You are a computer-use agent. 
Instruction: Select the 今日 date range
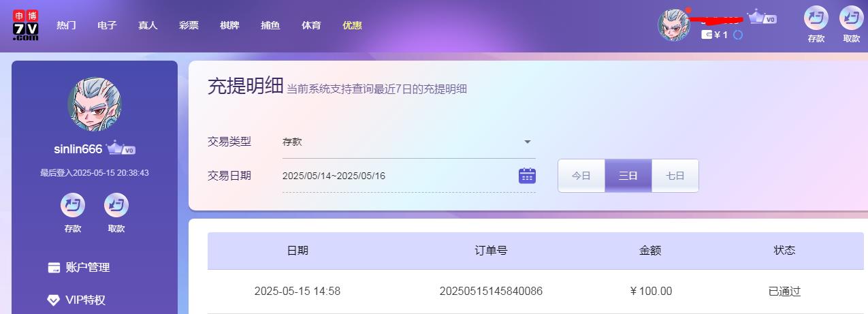tap(581, 176)
